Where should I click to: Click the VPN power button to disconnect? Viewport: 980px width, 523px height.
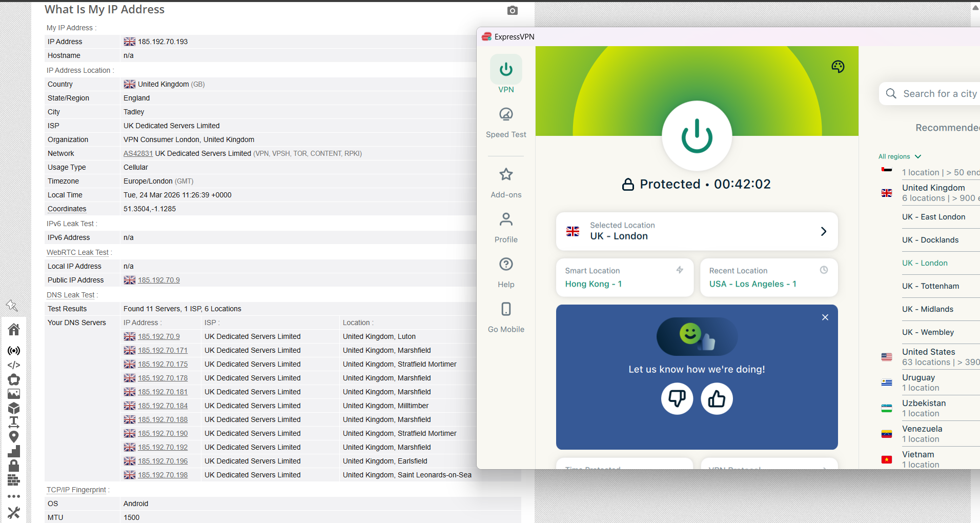pyautogui.click(x=697, y=136)
